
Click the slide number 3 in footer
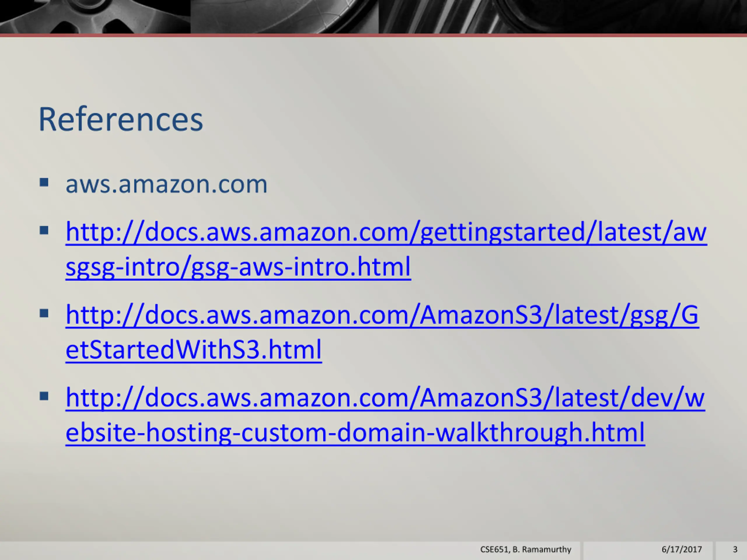point(735,550)
